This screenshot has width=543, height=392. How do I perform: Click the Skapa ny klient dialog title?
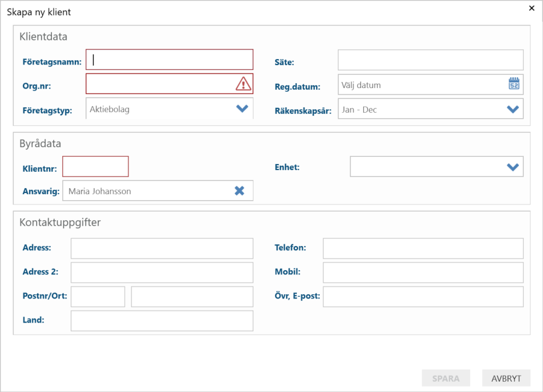coord(39,12)
